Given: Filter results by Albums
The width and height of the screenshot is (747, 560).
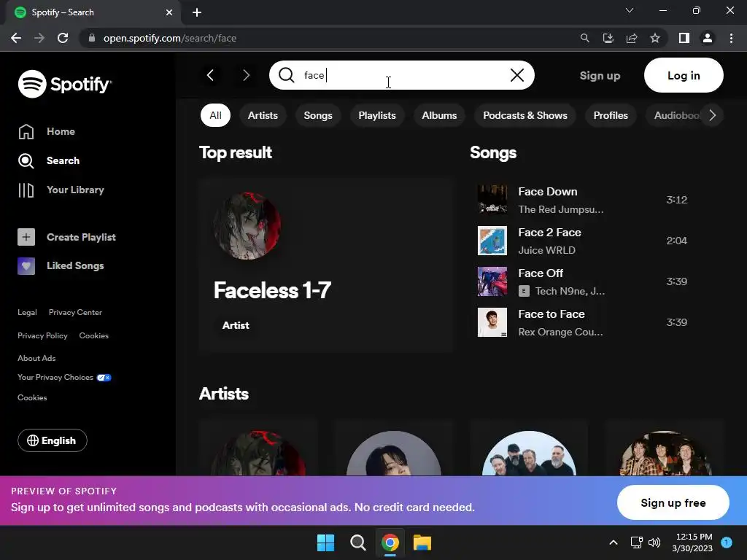Looking at the screenshot, I should coord(439,115).
